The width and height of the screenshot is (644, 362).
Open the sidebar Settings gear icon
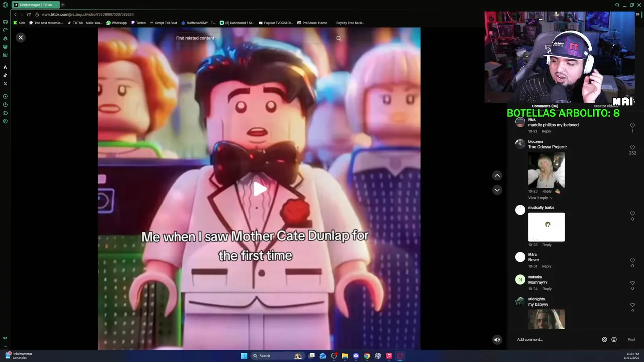pos(5,121)
